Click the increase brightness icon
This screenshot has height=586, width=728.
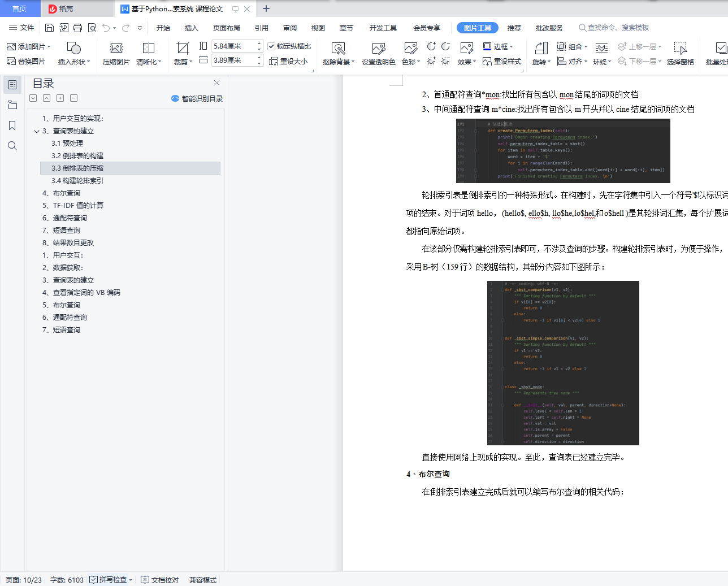point(431,61)
